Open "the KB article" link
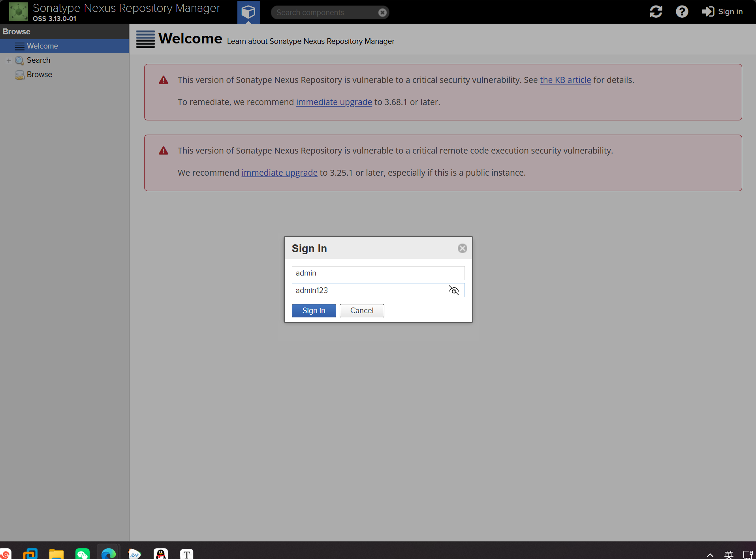 [565, 80]
